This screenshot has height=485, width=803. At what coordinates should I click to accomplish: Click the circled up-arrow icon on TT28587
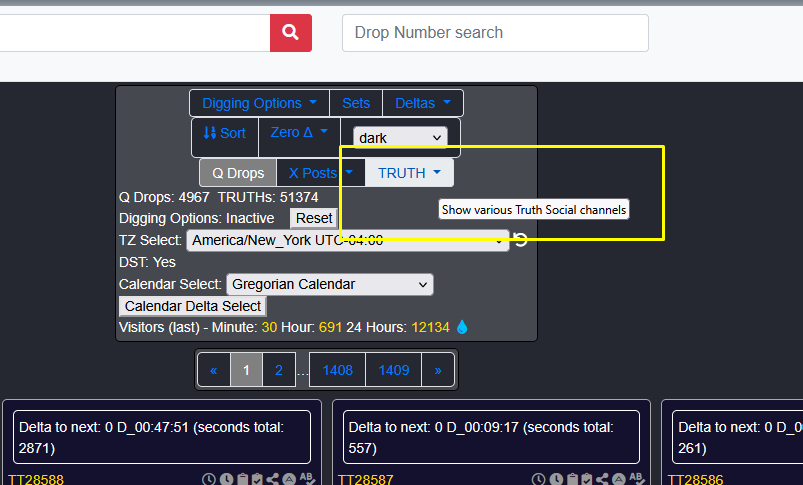point(619,479)
